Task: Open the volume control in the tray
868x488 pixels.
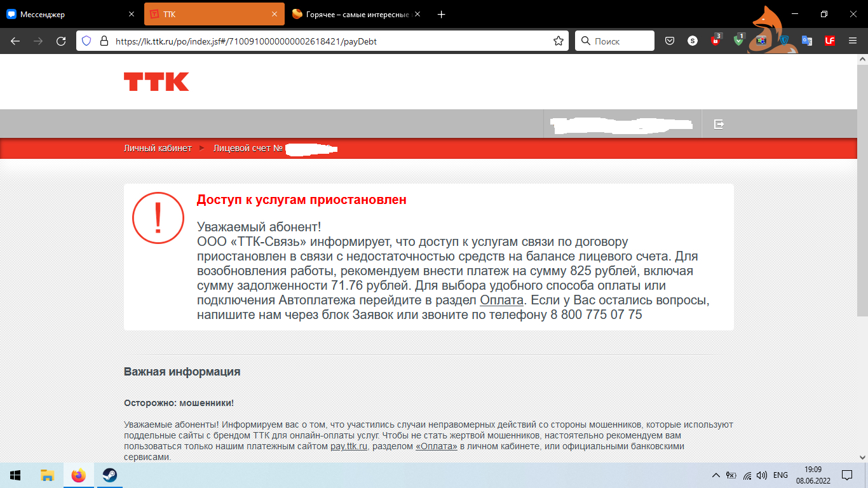Action: [x=763, y=475]
